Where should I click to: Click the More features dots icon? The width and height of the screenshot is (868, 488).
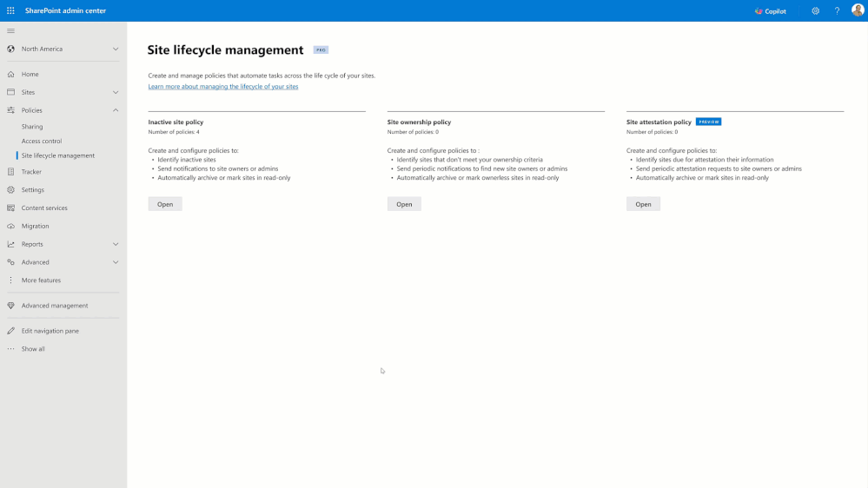[10, 280]
